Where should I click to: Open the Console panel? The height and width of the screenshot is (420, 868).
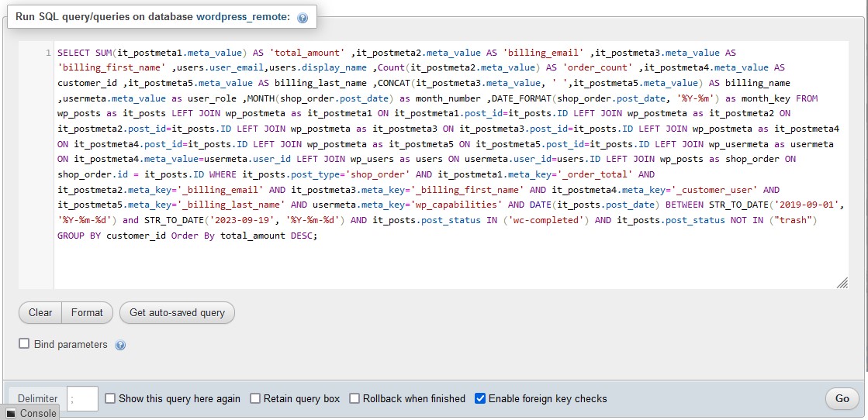click(x=31, y=413)
